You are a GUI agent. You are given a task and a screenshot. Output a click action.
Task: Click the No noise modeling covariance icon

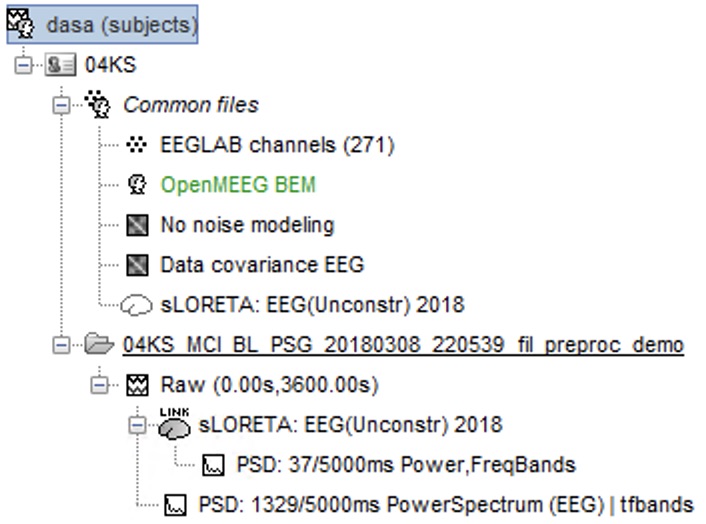[x=137, y=225]
